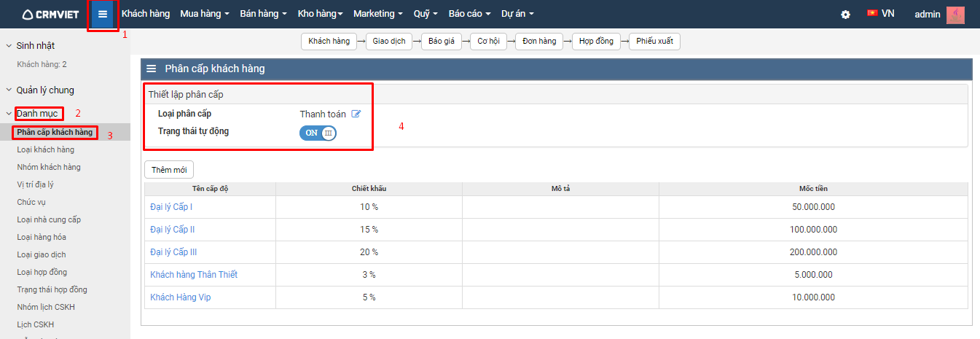Click the Mô tả column header
980x339 pixels.
point(560,189)
